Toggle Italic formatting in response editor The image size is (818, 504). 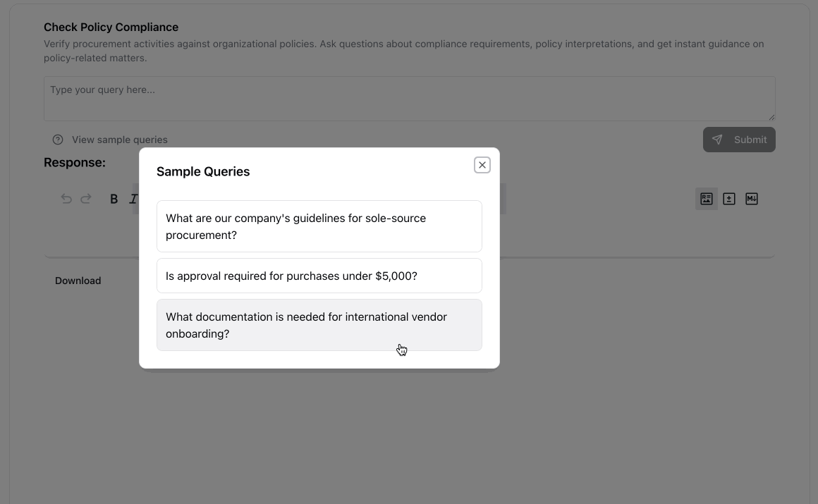coord(133,199)
